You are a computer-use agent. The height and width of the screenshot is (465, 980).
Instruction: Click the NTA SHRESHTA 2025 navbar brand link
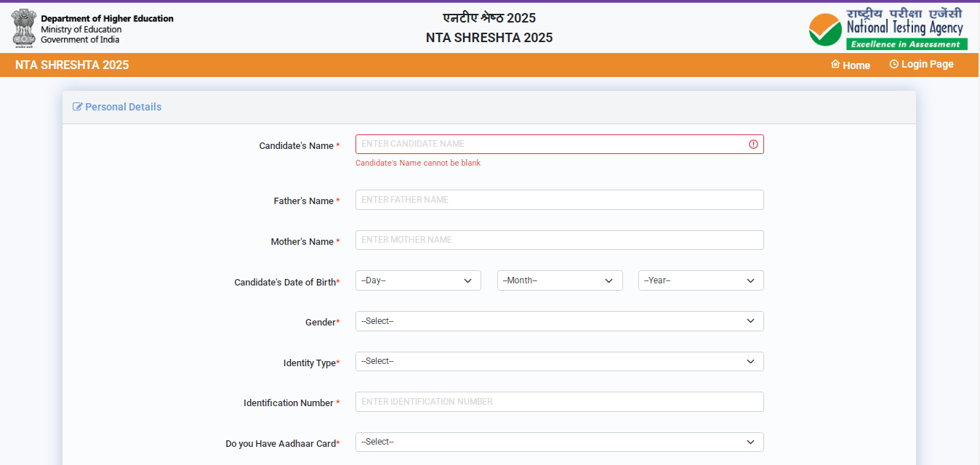(72, 65)
